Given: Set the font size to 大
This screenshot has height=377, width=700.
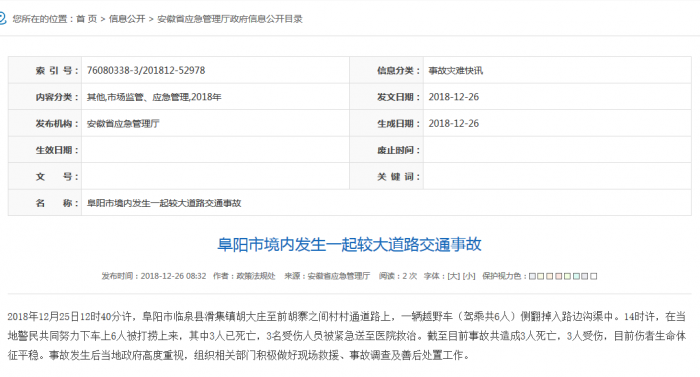Looking at the screenshot, I should [454, 276].
